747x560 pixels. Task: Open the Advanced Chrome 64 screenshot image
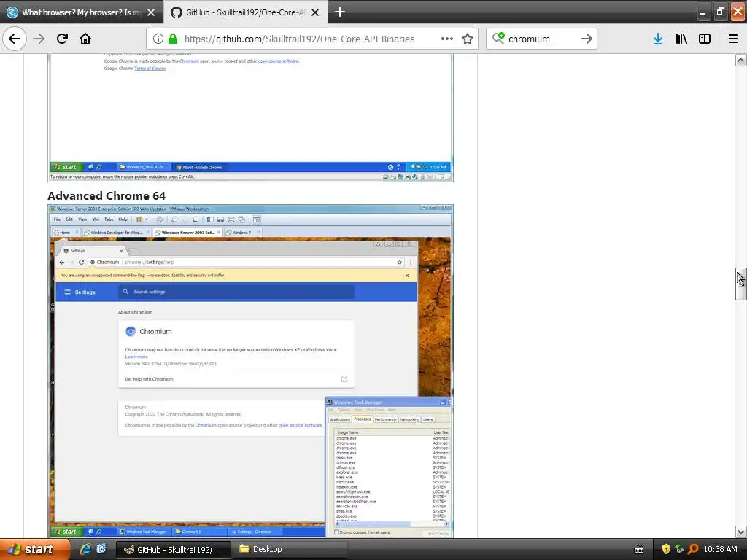pyautogui.click(x=251, y=371)
